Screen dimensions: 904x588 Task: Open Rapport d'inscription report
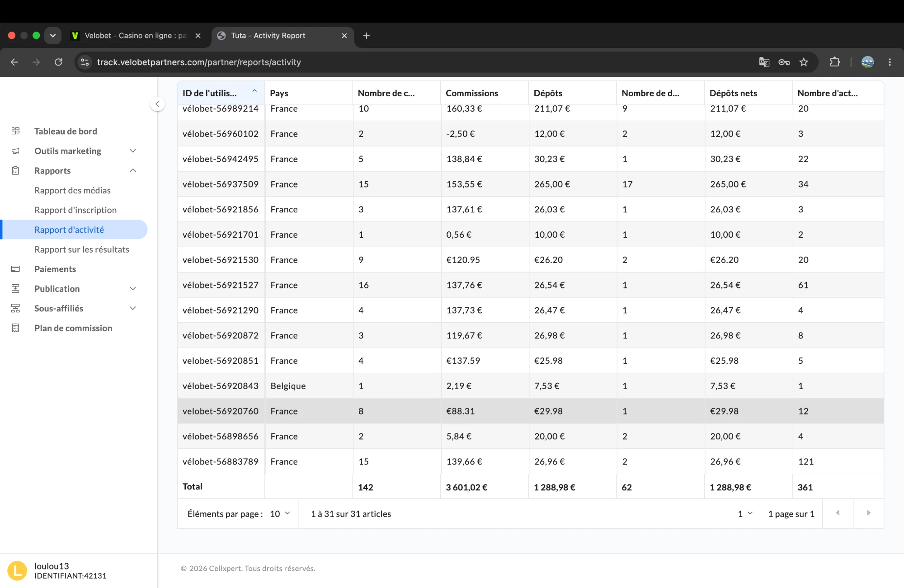click(x=75, y=210)
